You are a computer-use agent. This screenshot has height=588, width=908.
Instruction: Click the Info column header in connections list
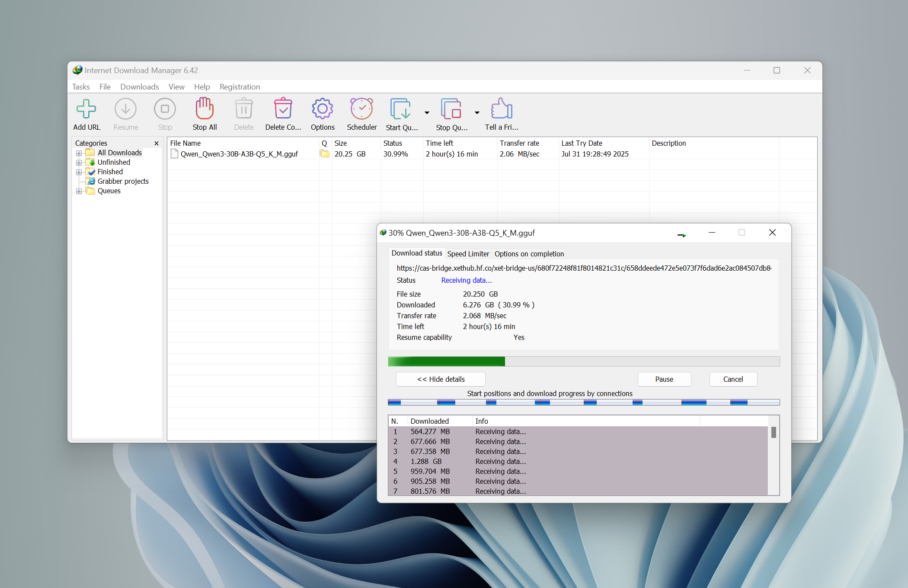(586, 421)
